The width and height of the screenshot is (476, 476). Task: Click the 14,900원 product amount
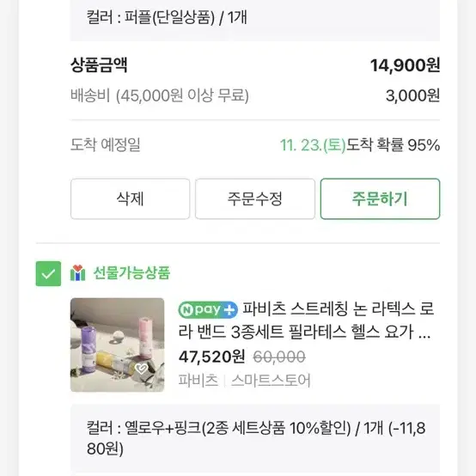(x=405, y=65)
